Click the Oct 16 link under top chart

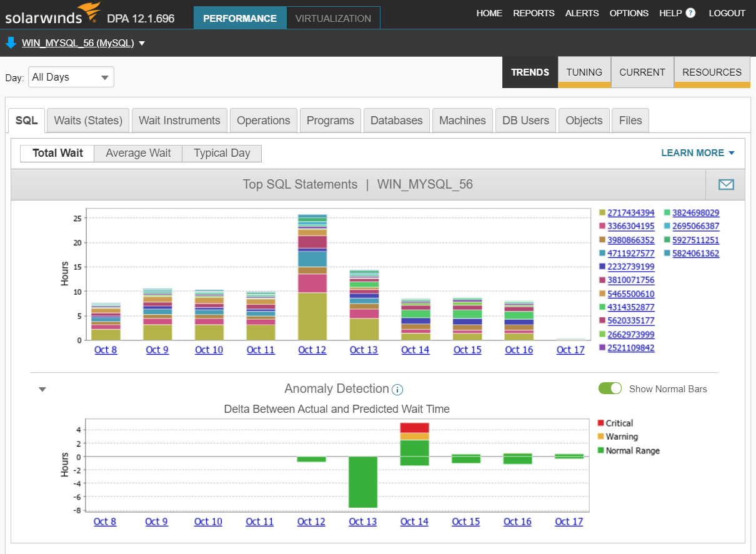519,350
